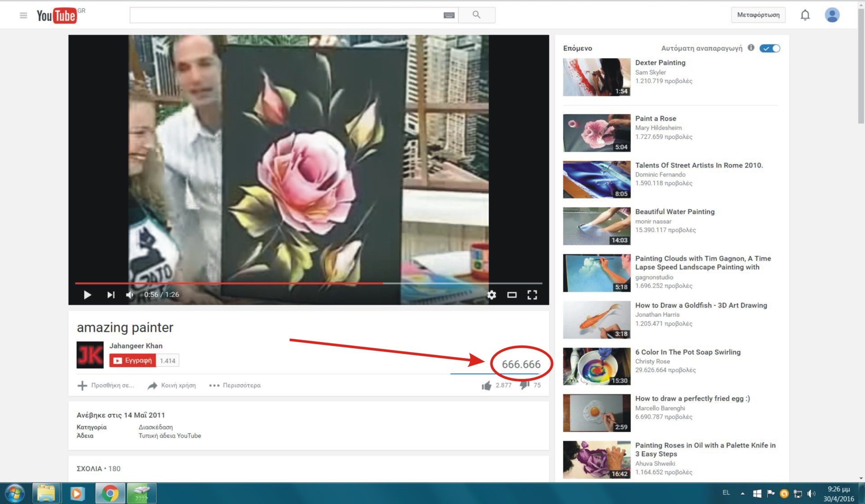Open the YouTube hamburger guide menu
This screenshot has height=504, width=865.
pos(23,15)
